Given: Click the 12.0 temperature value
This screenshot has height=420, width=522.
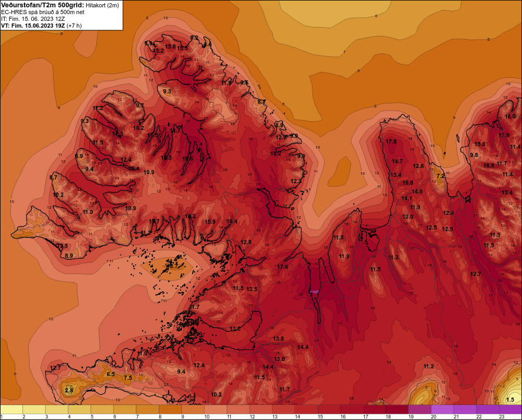Looking at the screenshot, I should 408,217.
